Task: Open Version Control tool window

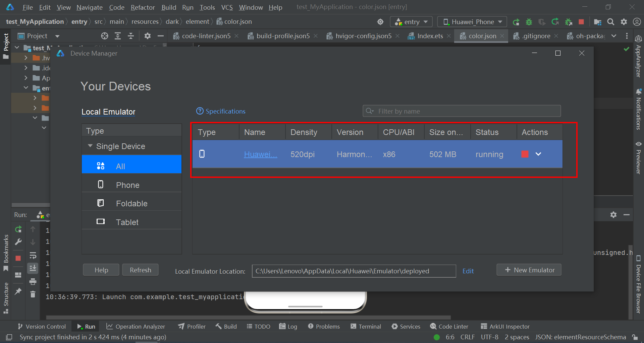Action: pyautogui.click(x=42, y=327)
